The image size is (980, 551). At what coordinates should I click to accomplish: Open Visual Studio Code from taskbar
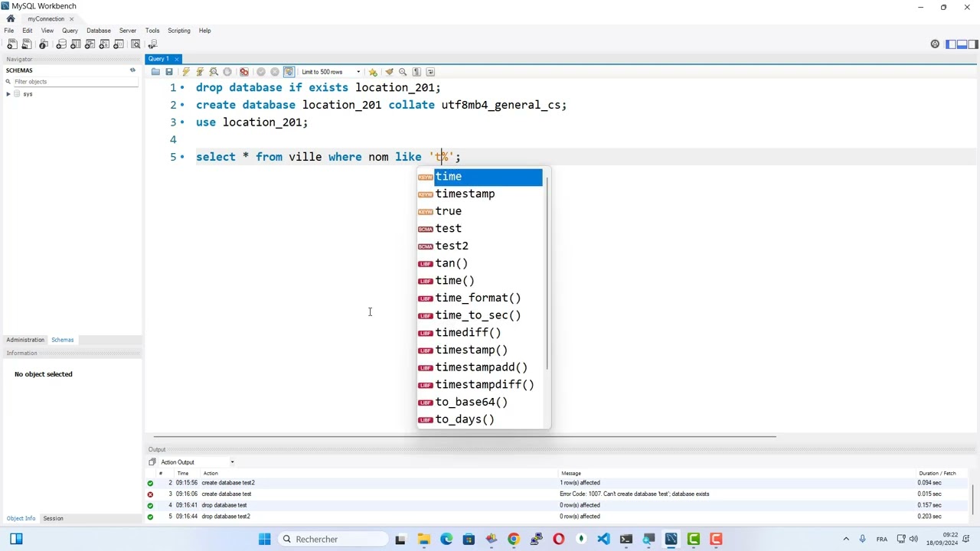point(603,540)
